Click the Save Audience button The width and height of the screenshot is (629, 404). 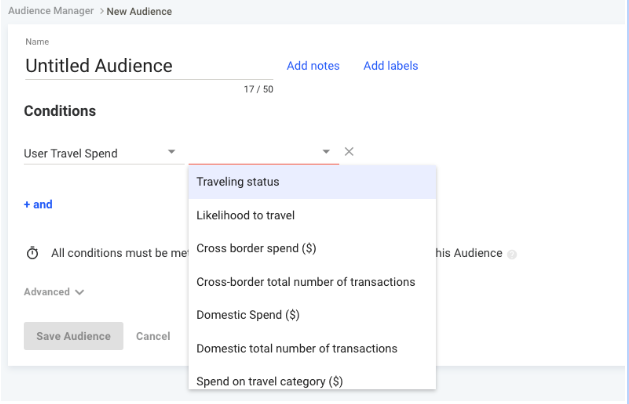coord(73,336)
